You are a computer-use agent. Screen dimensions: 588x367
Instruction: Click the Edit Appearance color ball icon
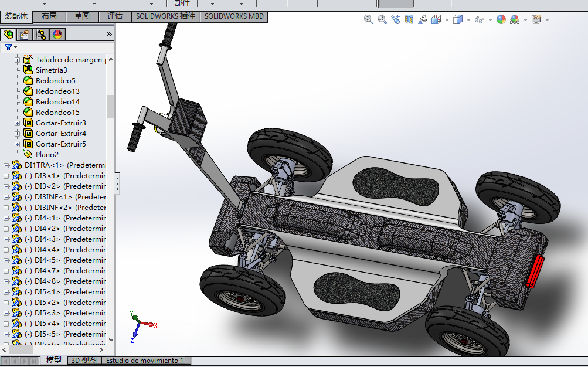(x=501, y=19)
